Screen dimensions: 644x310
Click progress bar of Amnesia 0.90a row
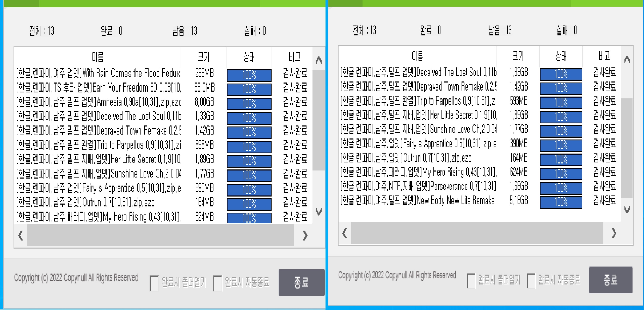pos(249,104)
